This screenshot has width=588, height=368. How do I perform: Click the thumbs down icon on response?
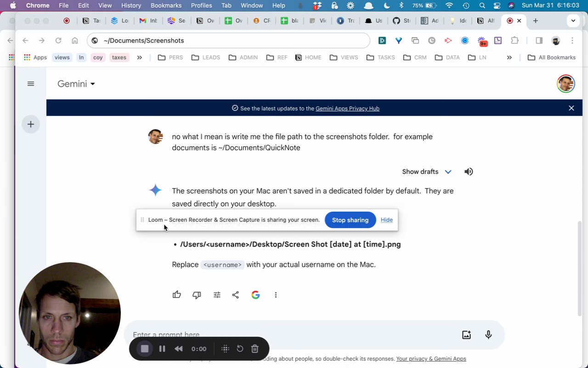pos(197,295)
